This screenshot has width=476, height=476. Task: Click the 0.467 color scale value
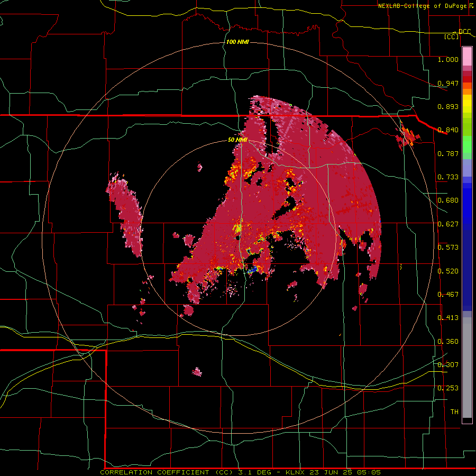point(448,295)
